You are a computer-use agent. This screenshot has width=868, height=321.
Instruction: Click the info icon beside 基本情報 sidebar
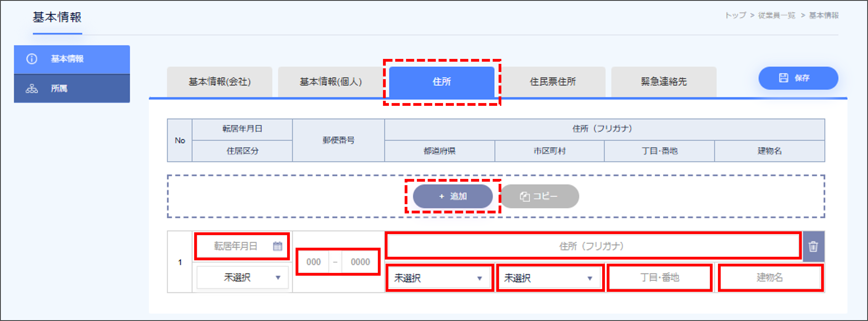pos(32,59)
